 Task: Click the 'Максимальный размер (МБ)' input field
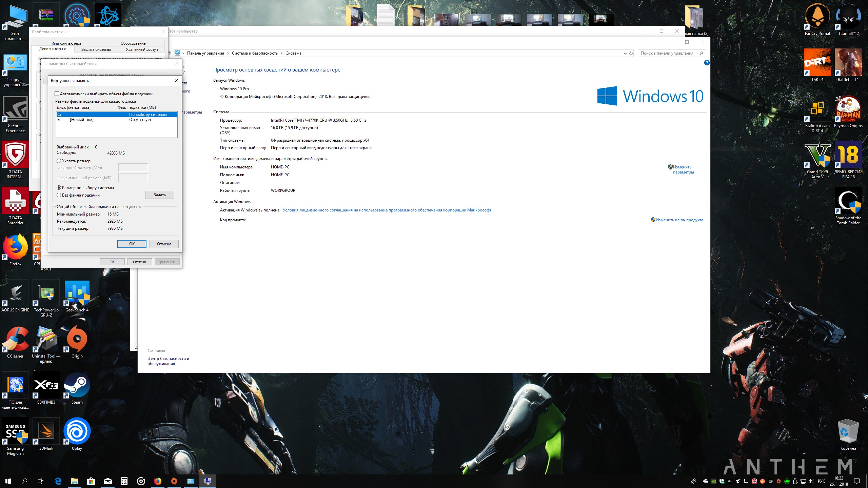(x=133, y=178)
